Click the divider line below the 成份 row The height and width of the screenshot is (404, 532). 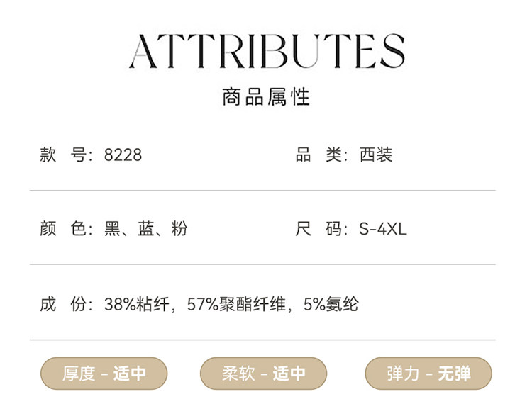coord(262,340)
